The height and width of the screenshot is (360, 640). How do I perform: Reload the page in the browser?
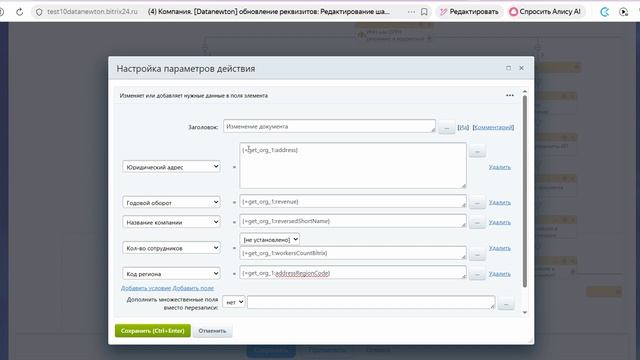(19, 12)
